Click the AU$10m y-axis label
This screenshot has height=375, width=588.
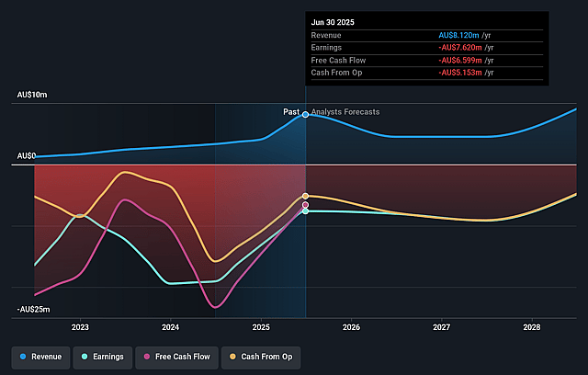pyautogui.click(x=32, y=95)
